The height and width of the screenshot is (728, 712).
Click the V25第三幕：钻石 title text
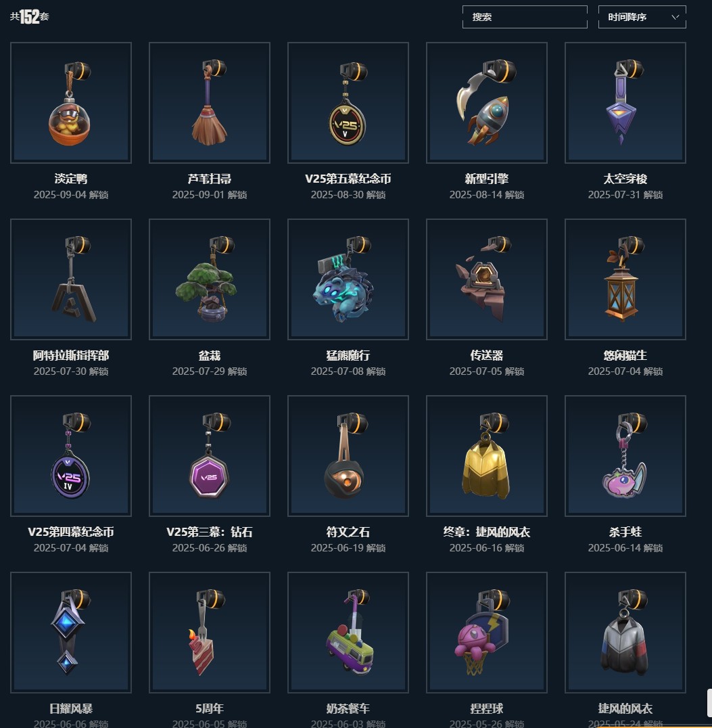pos(210,532)
